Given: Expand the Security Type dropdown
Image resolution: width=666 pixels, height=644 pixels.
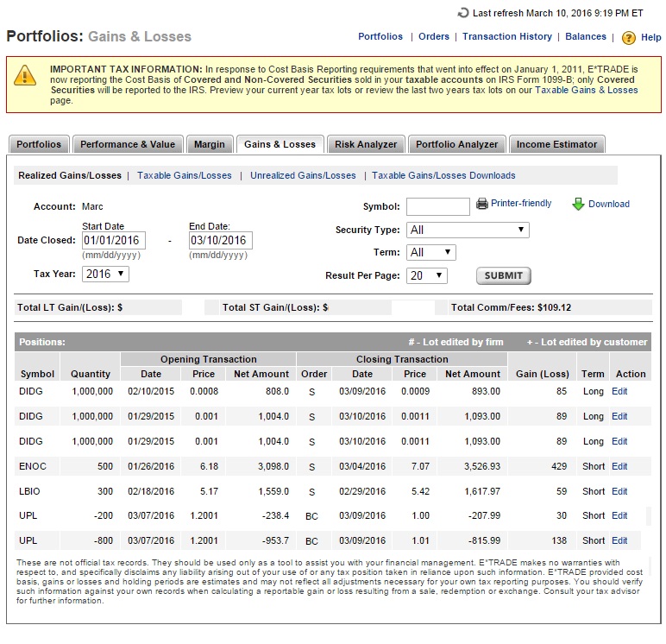Looking at the screenshot, I should [467, 230].
